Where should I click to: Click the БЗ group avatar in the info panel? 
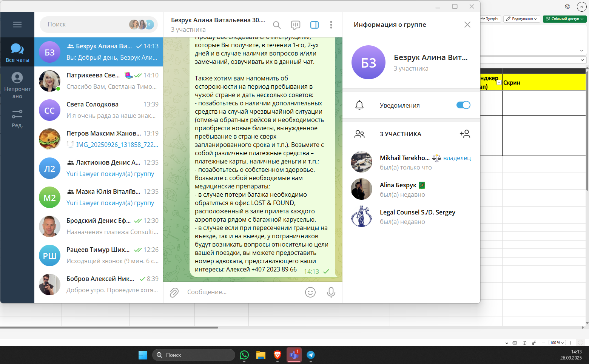click(369, 62)
